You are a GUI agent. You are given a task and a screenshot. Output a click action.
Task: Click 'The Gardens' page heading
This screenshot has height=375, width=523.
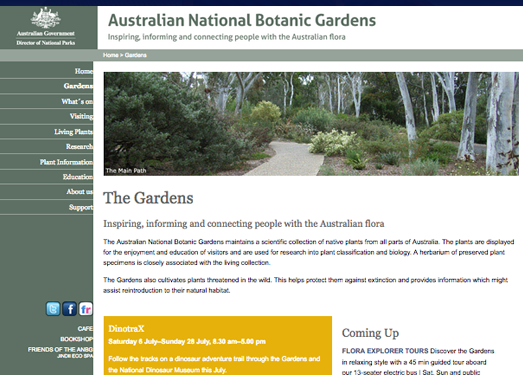(x=148, y=198)
